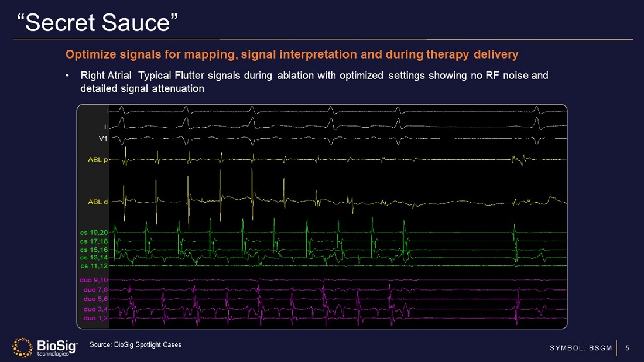
Task: Click the "Source: BioSig Spotlight Cases" text
Action: tap(135, 344)
